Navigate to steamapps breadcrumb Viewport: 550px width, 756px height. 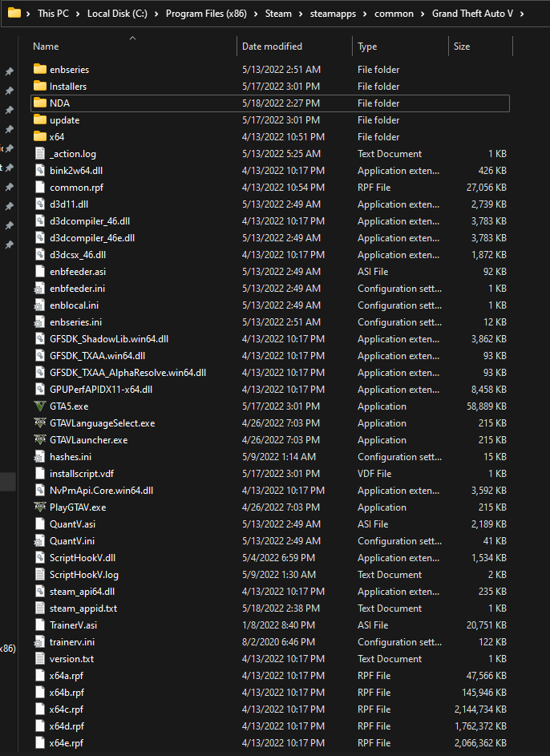(x=333, y=14)
